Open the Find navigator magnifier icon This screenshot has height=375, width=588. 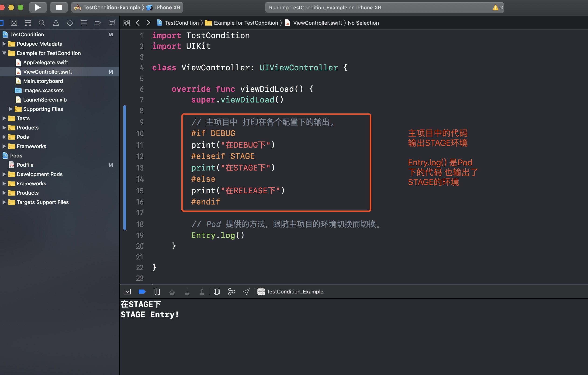tap(42, 23)
